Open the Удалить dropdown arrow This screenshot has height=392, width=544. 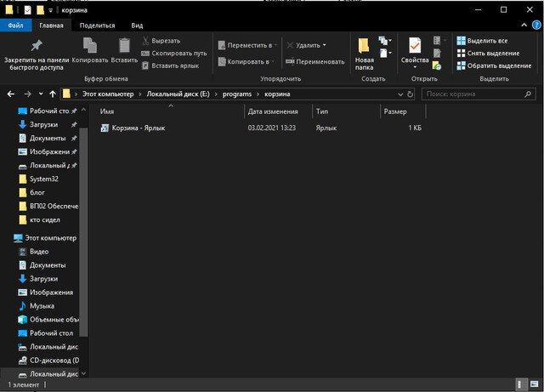[325, 45]
